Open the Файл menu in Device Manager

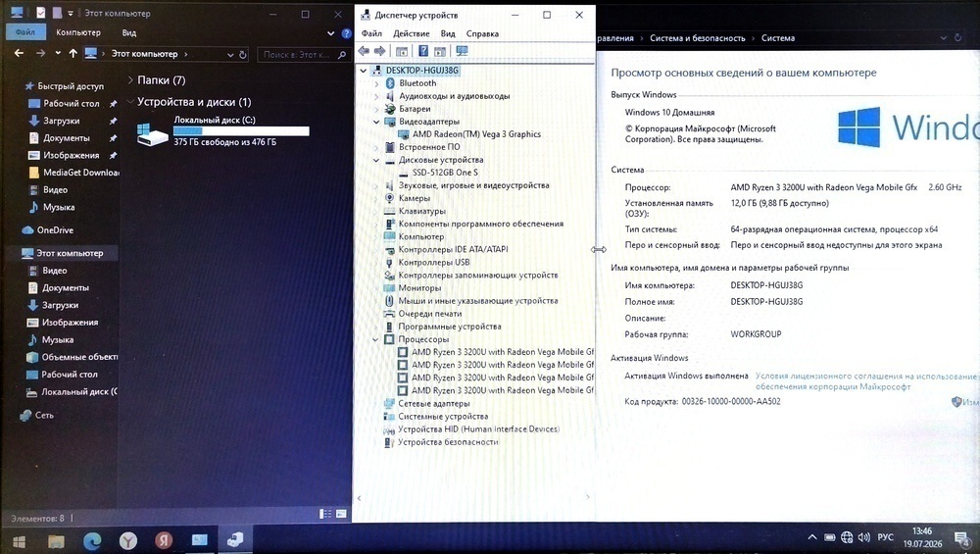(x=371, y=33)
